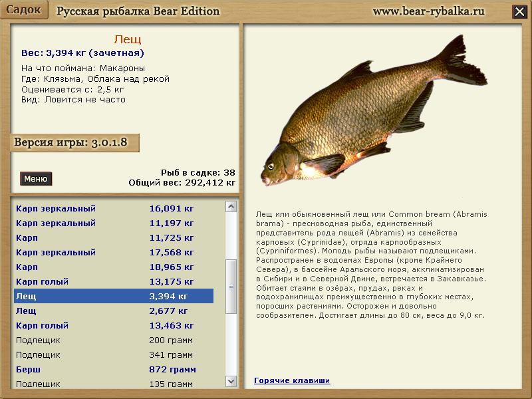Screen dimensions: 532x399
Task: Select Берш weighing 872 грамм
Action: click(x=113, y=370)
